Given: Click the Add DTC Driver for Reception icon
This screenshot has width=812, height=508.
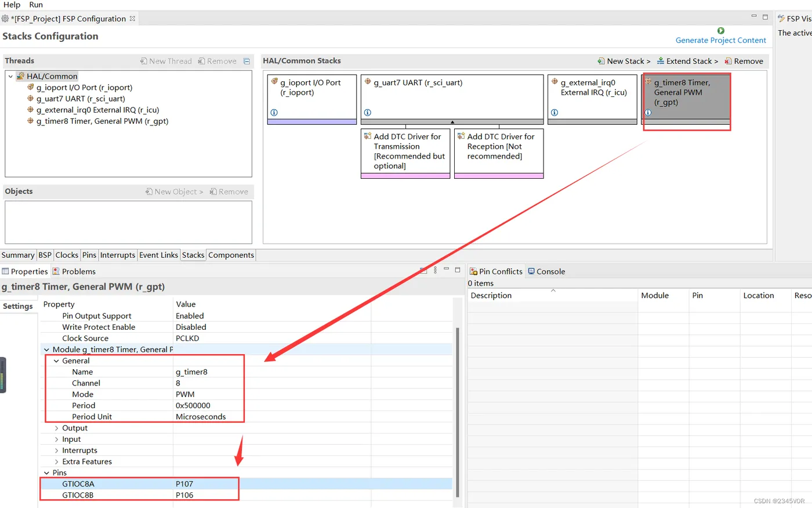Looking at the screenshot, I should coord(461,136).
